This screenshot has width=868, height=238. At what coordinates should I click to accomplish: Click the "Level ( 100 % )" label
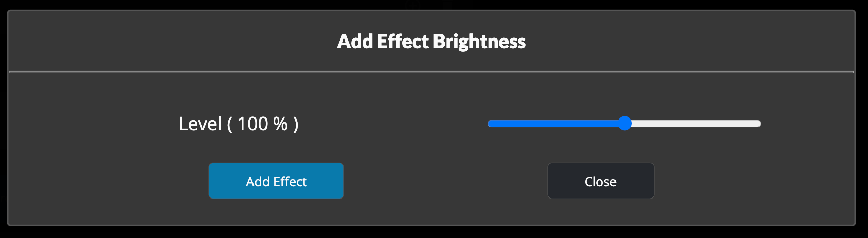238,124
